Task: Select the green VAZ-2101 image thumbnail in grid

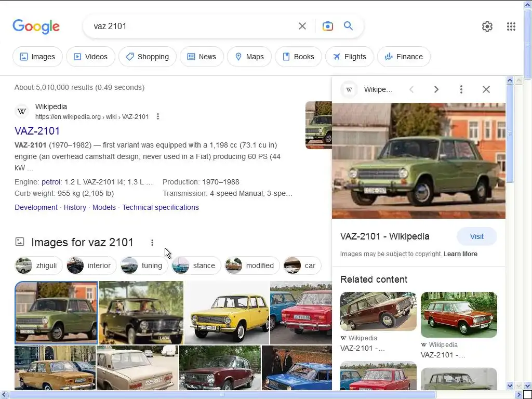Action: [56, 312]
